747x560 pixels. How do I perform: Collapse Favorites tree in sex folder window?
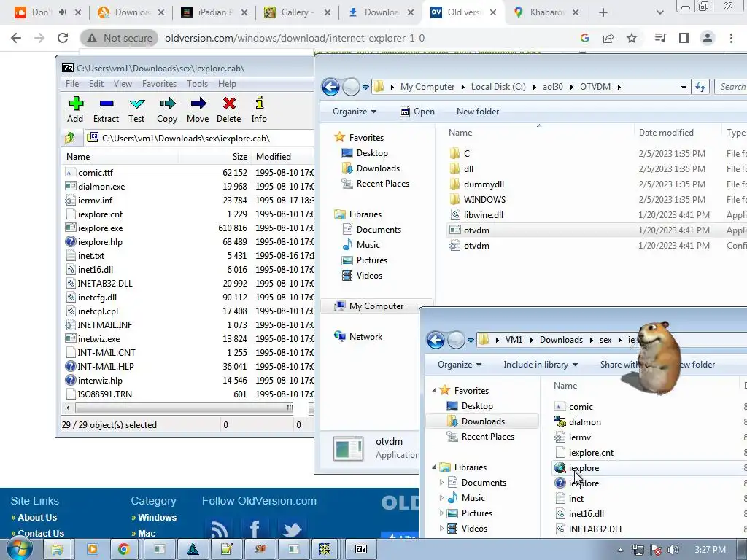(x=434, y=391)
